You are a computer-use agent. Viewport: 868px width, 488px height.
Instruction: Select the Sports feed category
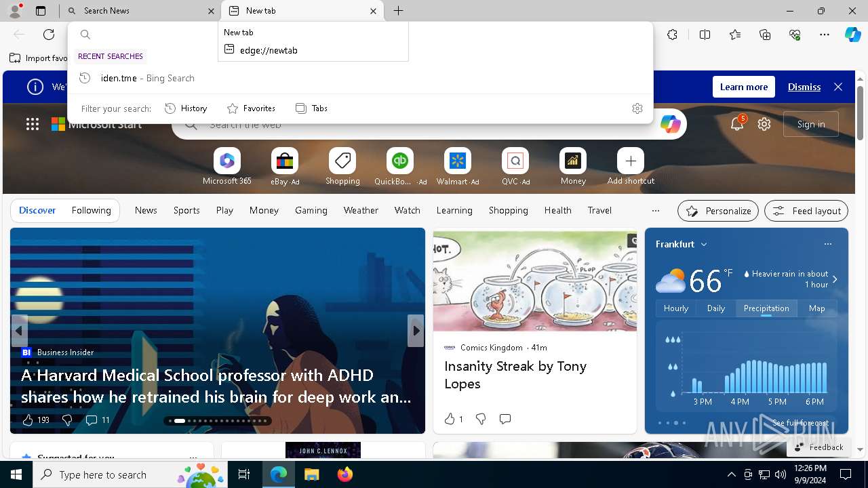coord(186,211)
